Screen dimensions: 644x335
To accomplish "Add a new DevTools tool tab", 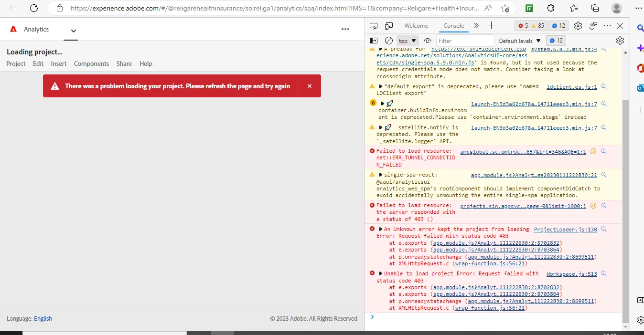I will [x=491, y=25].
